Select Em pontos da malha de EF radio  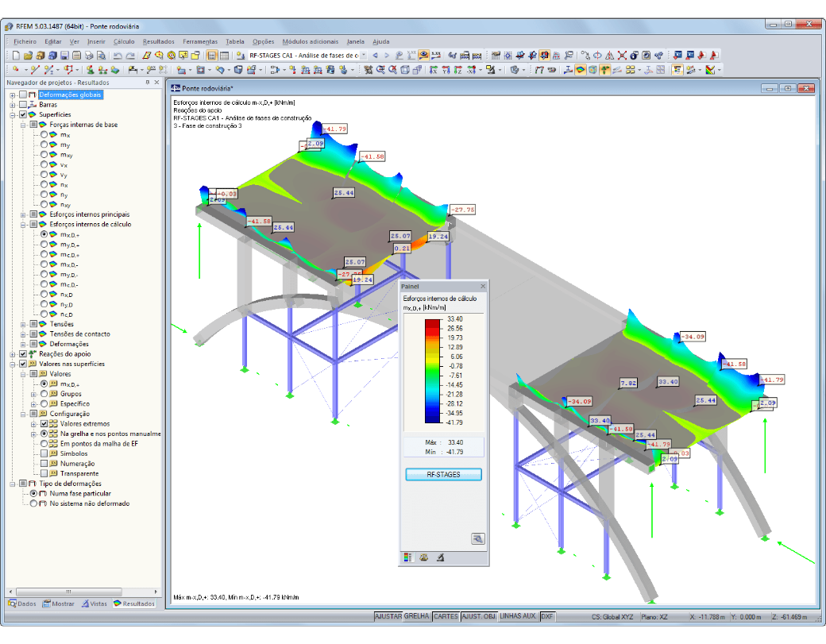[44, 444]
